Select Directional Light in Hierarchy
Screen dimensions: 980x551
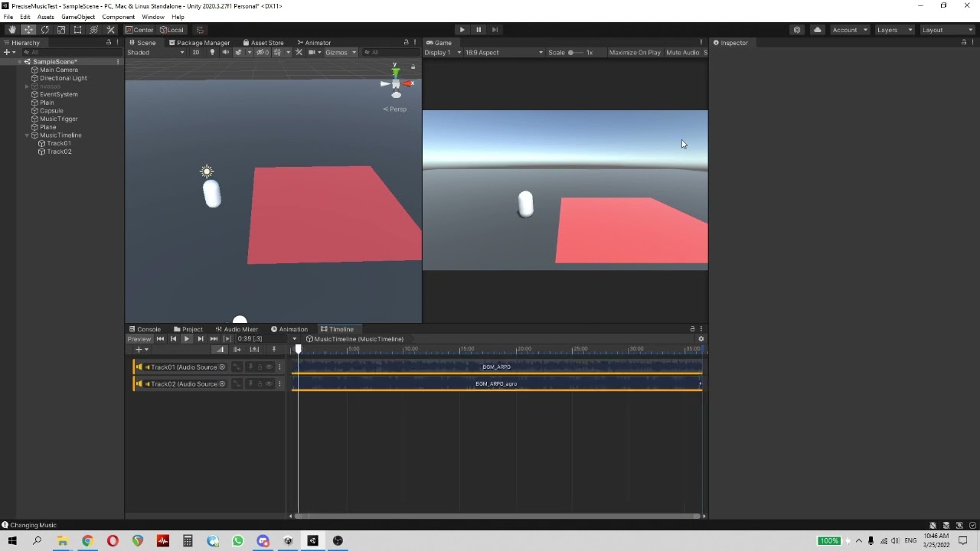click(64, 78)
